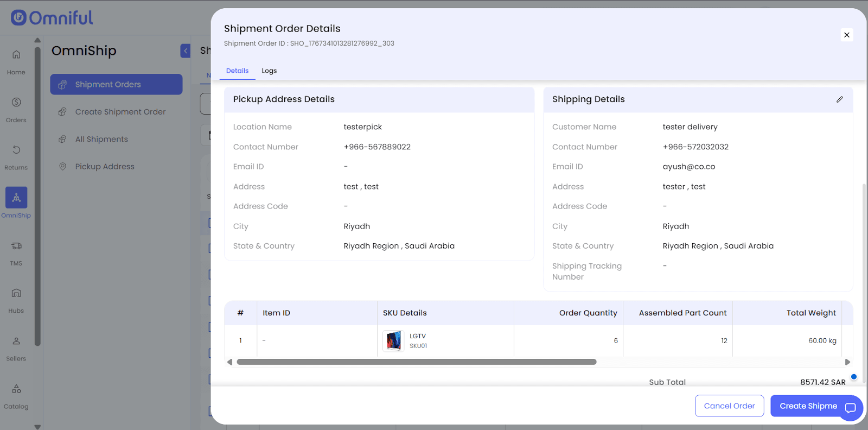Click the Home icon in sidebar
868x430 pixels.
coord(16,55)
